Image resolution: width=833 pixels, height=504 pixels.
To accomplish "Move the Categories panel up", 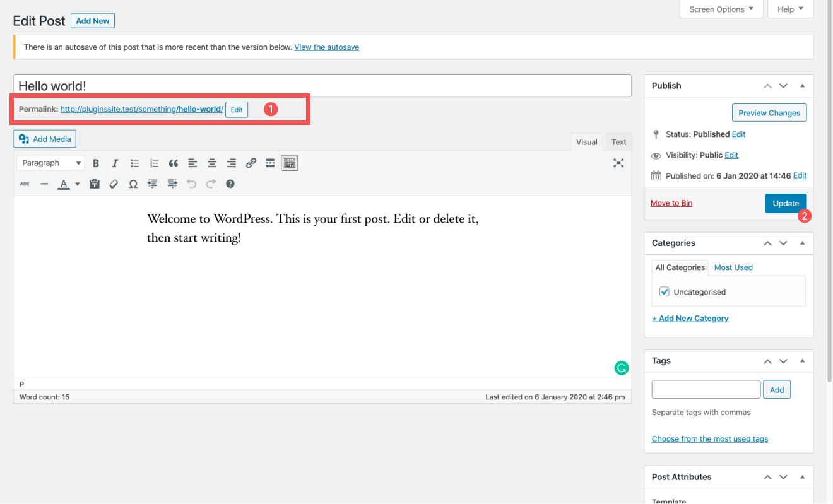I will point(767,243).
